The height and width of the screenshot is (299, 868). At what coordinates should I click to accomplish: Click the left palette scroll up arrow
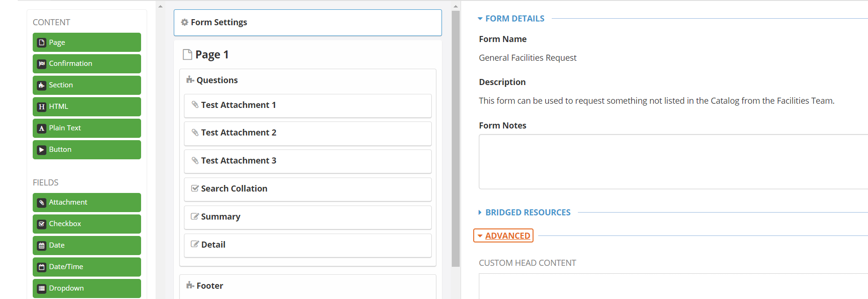(x=160, y=7)
